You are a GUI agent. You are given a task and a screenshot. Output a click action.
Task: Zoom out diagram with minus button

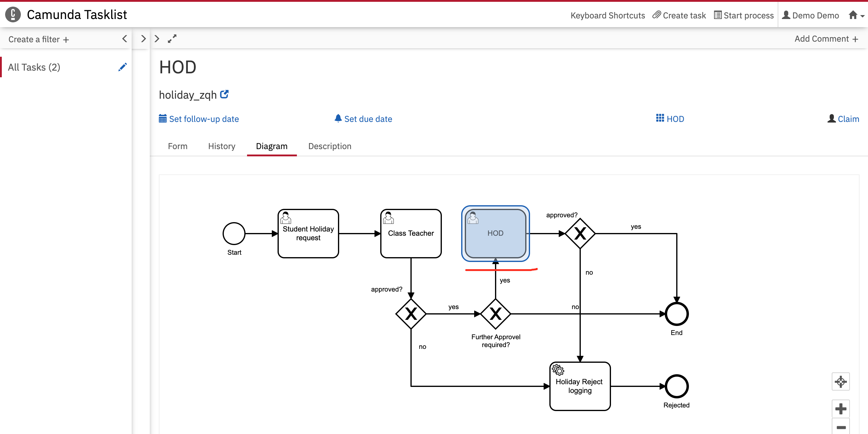coord(841,427)
